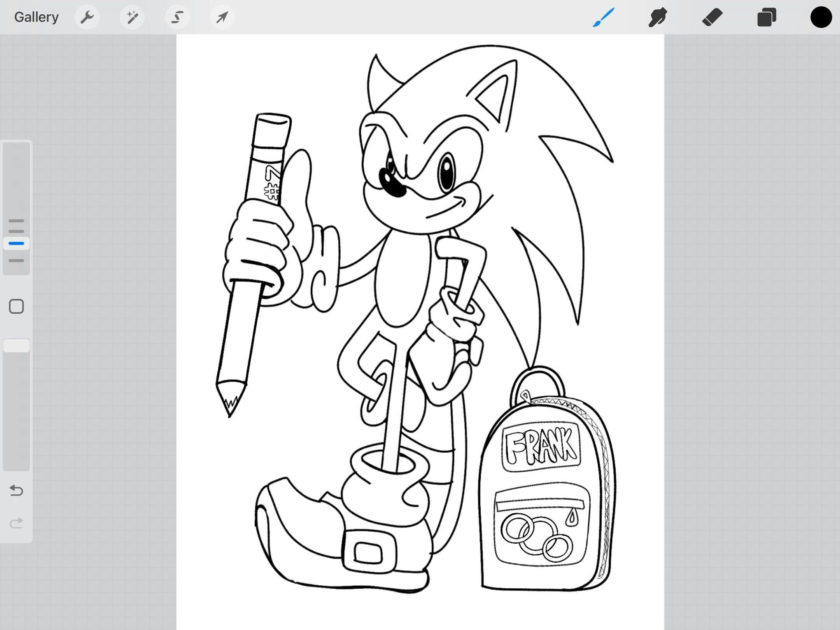Select the Brush tool
The height and width of the screenshot is (630, 840).
click(604, 17)
